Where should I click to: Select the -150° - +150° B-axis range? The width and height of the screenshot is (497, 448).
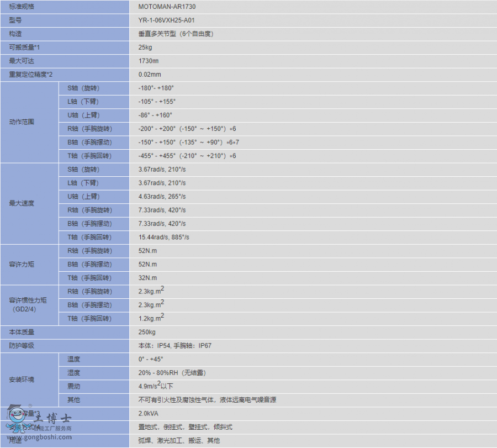tap(189, 143)
